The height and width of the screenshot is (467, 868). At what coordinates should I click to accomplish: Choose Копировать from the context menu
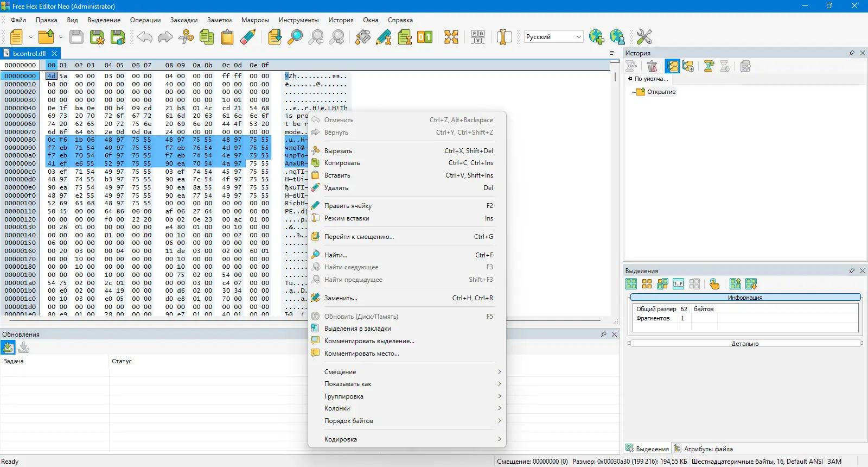pyautogui.click(x=342, y=163)
